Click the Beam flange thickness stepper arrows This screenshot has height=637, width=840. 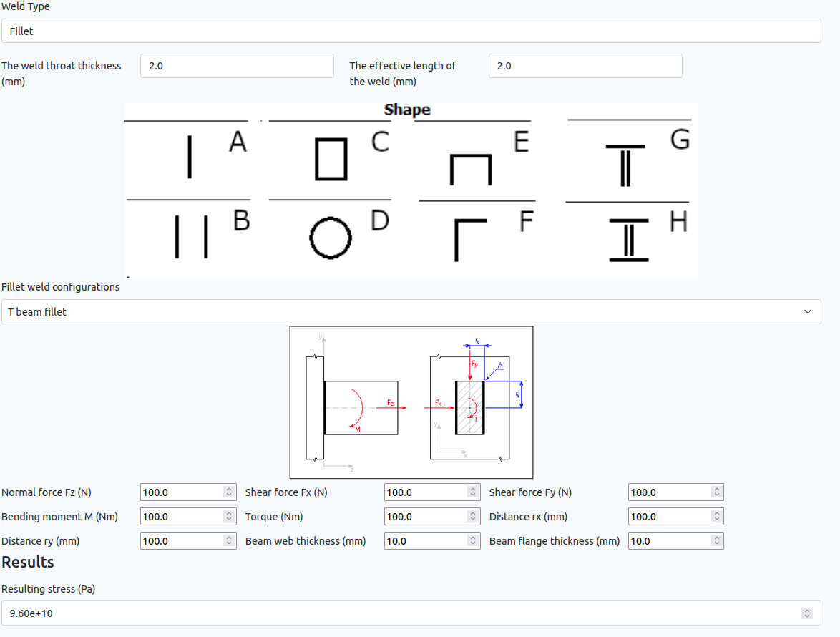(717, 541)
